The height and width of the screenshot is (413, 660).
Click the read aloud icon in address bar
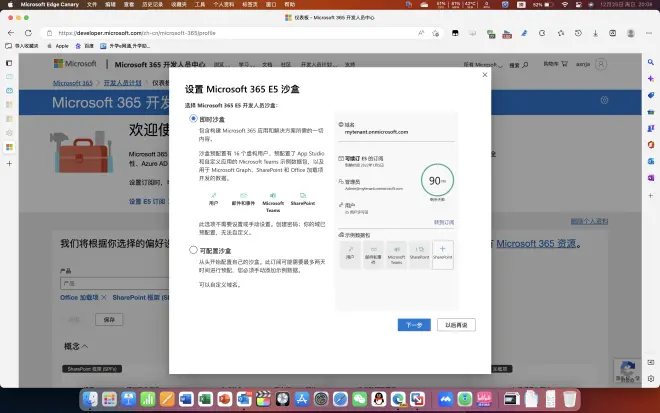pyautogui.click(x=421, y=33)
